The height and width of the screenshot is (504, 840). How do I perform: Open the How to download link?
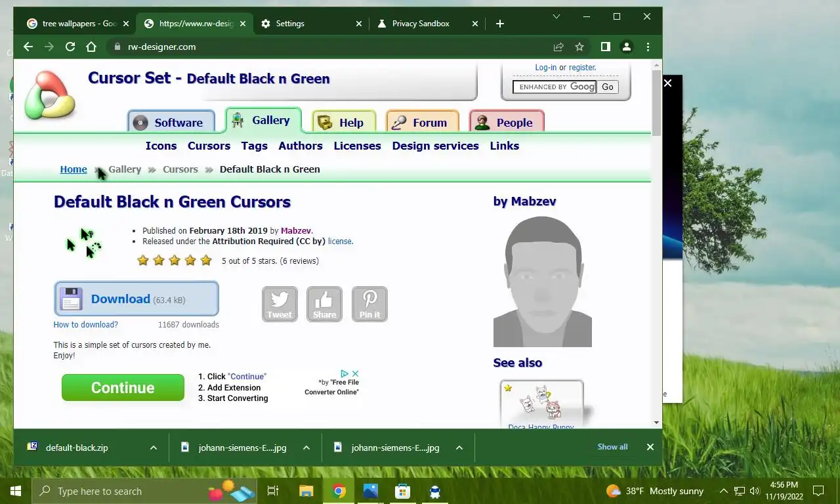86,324
